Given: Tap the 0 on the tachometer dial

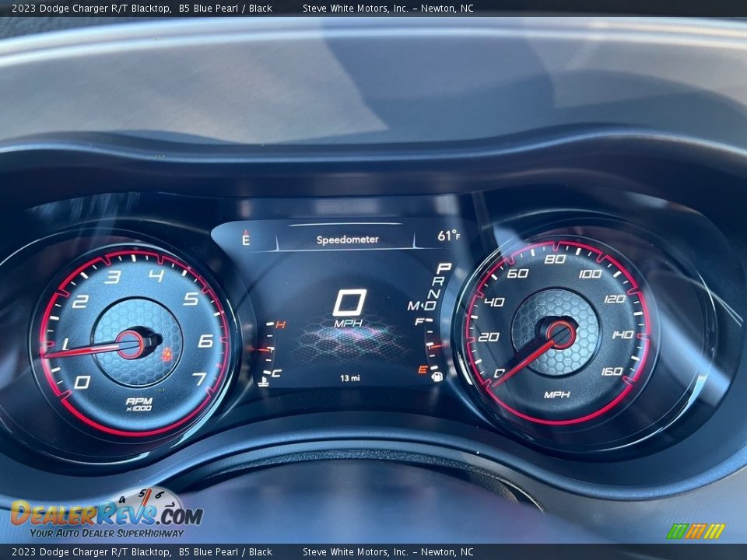Looking at the screenshot, I should [x=82, y=382].
